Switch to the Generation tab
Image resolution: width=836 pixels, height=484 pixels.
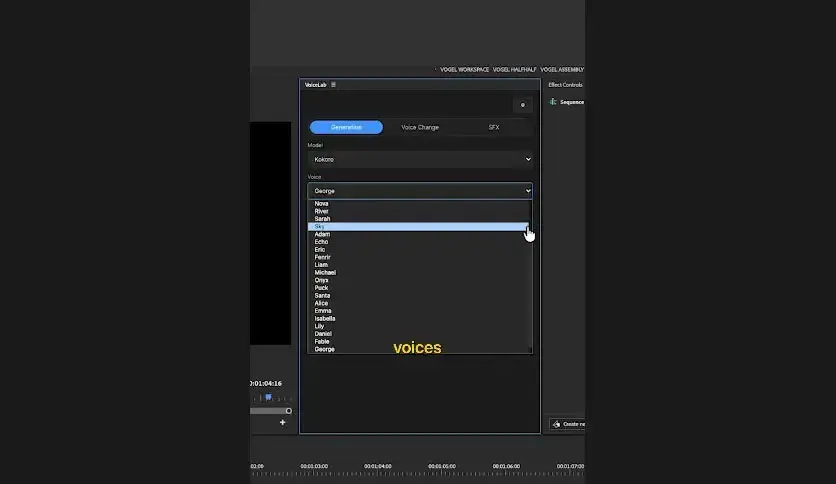coord(346,127)
